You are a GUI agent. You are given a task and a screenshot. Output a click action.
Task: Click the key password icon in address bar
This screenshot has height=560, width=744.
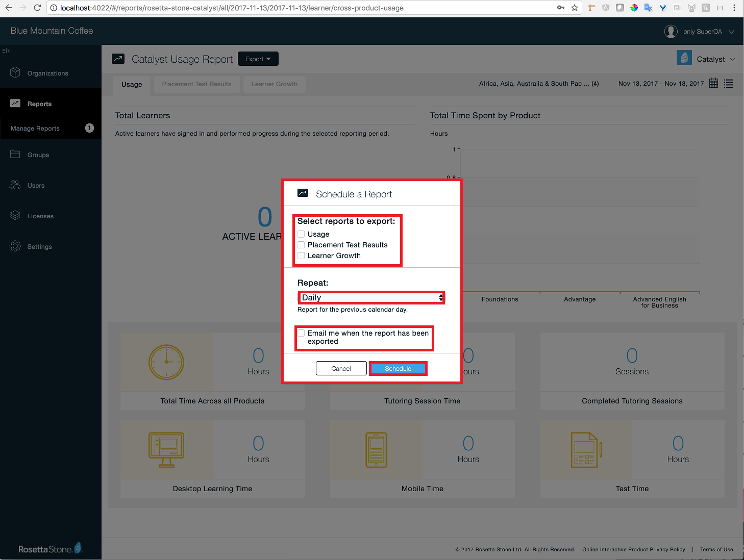tap(561, 8)
